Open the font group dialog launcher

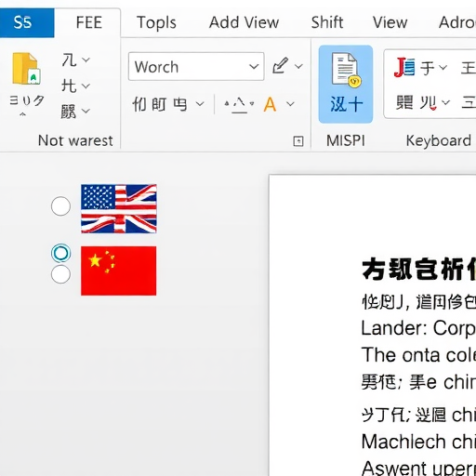pos(298,141)
